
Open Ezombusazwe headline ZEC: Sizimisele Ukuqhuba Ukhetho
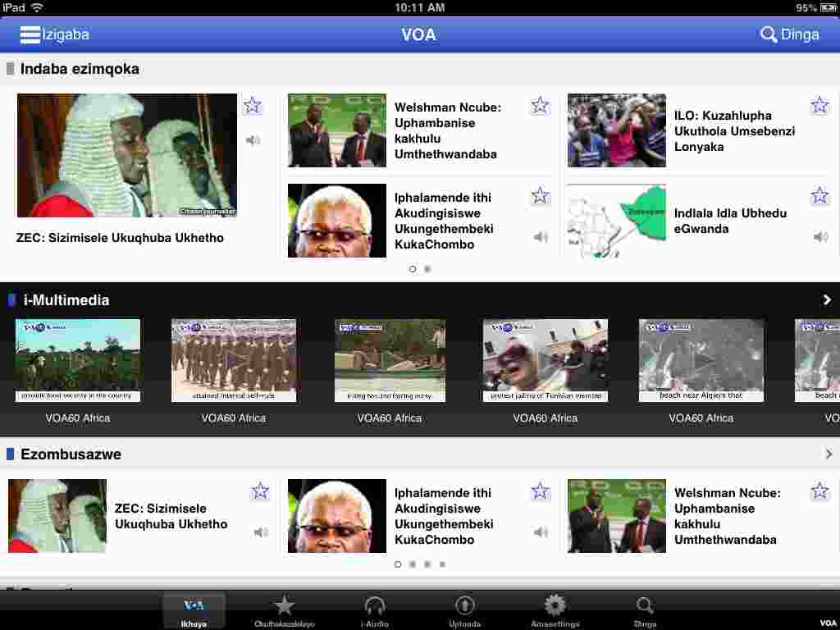pyautogui.click(x=171, y=516)
